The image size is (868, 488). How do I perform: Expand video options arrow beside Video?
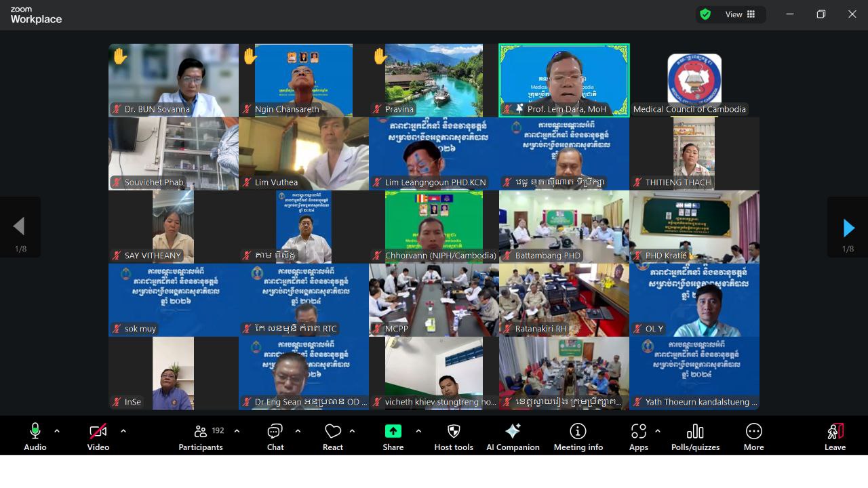[123, 431]
